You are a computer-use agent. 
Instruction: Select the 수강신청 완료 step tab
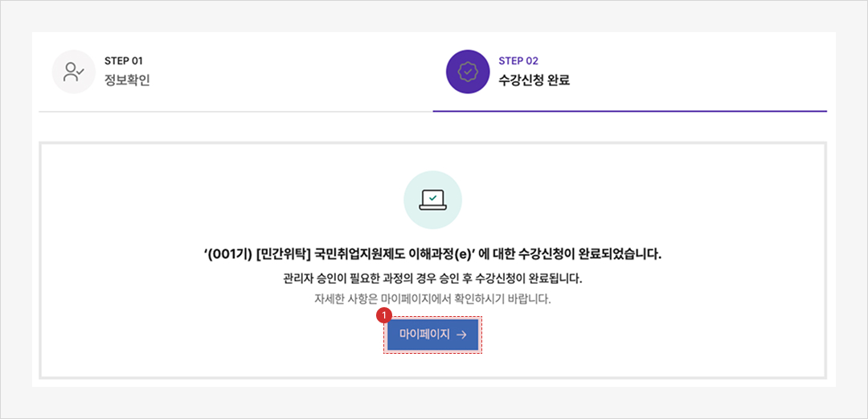pos(534,80)
